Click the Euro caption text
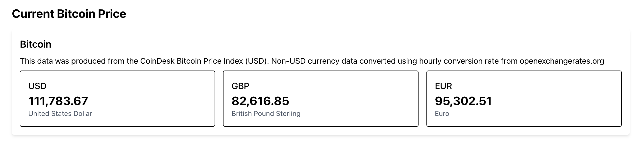The width and height of the screenshot is (644, 146). [x=442, y=114]
